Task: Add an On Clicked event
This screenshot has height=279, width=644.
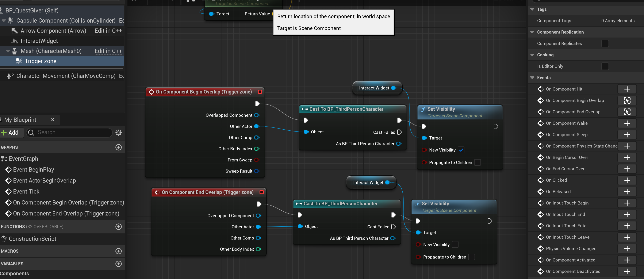Action: (626, 180)
